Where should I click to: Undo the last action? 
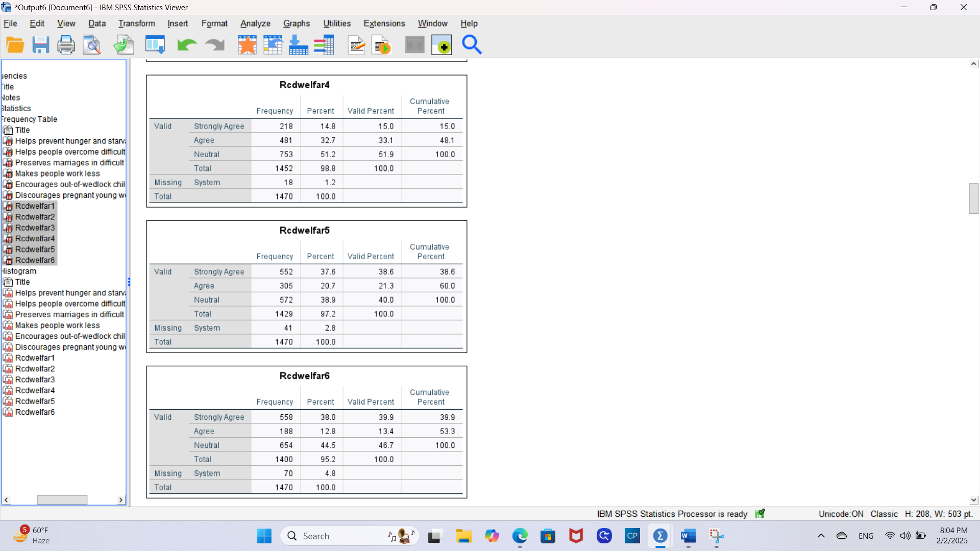click(186, 45)
